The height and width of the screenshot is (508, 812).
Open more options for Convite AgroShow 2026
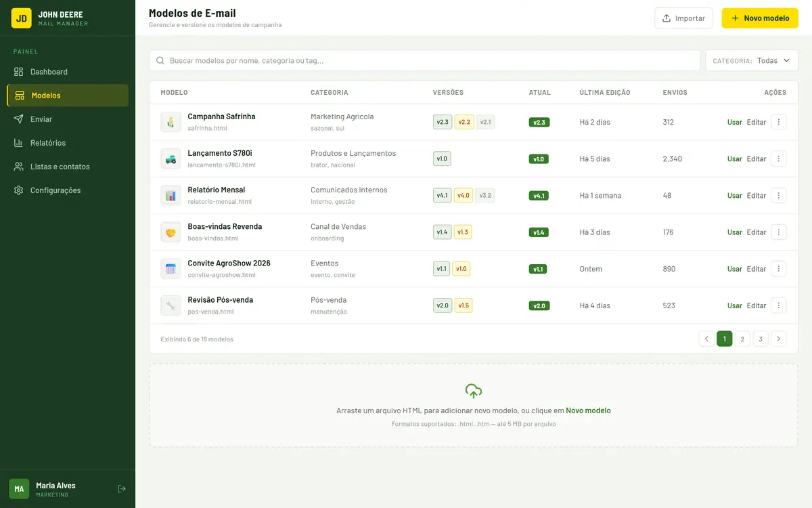tap(779, 268)
